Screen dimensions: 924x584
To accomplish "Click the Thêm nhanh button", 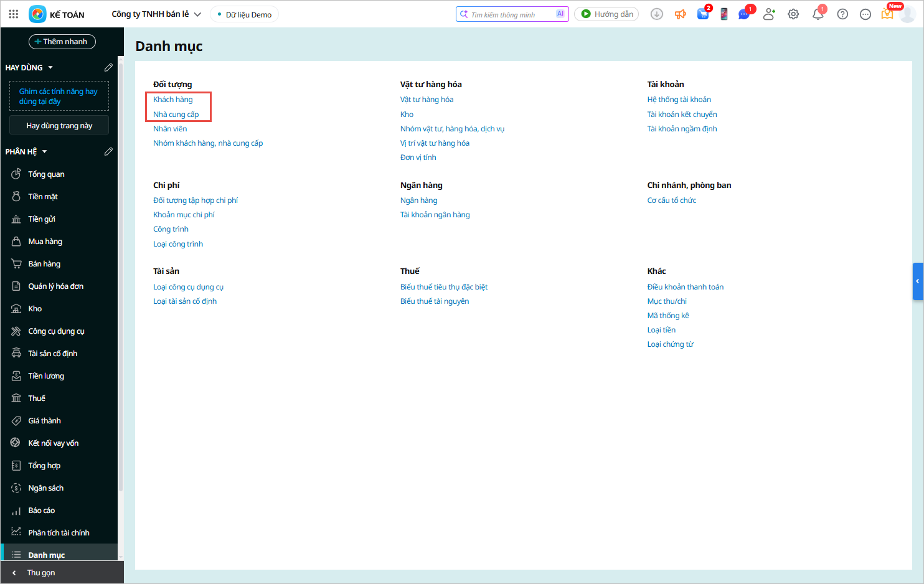I will click(x=62, y=42).
